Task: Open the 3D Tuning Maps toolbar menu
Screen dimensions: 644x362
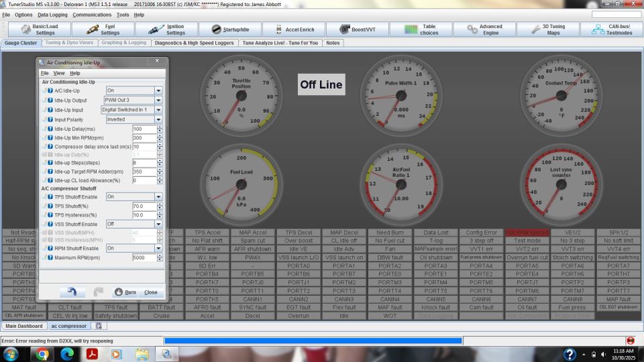Action: pyautogui.click(x=548, y=29)
